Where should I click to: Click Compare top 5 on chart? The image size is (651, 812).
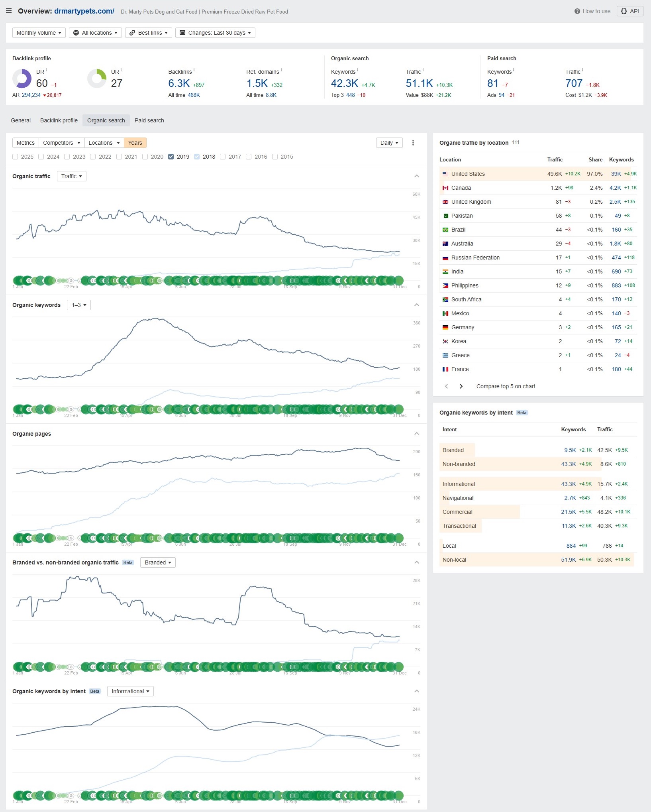click(505, 386)
